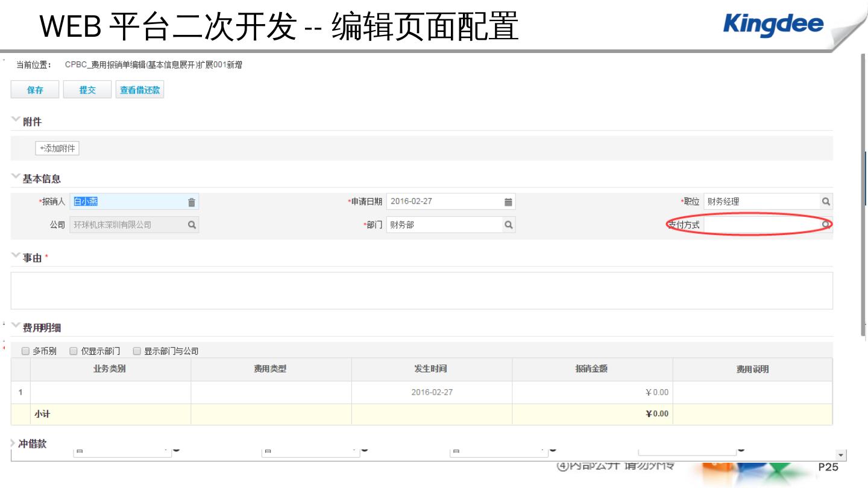Open 查看借还款 from the toolbar
Viewport: 868px width, 488px height.
pyautogui.click(x=140, y=90)
